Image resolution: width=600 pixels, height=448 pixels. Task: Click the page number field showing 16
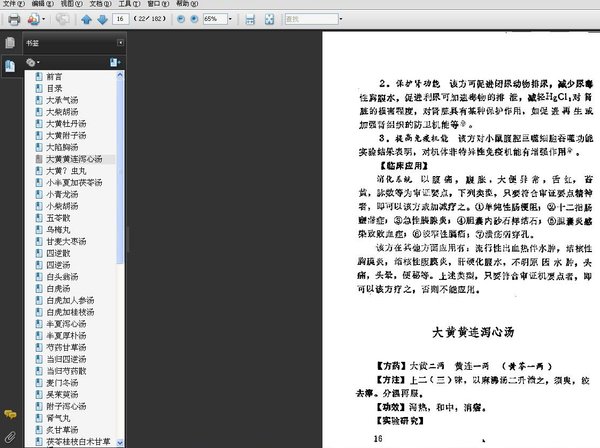coord(121,19)
